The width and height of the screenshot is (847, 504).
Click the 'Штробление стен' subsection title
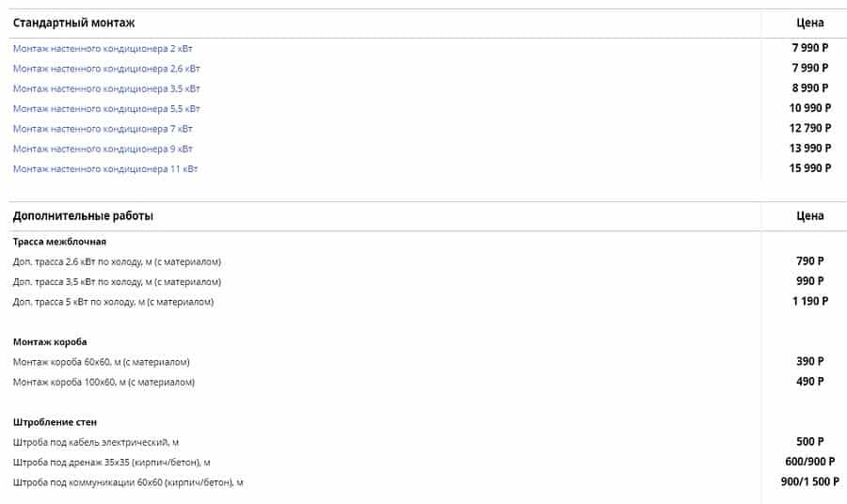[x=55, y=422]
